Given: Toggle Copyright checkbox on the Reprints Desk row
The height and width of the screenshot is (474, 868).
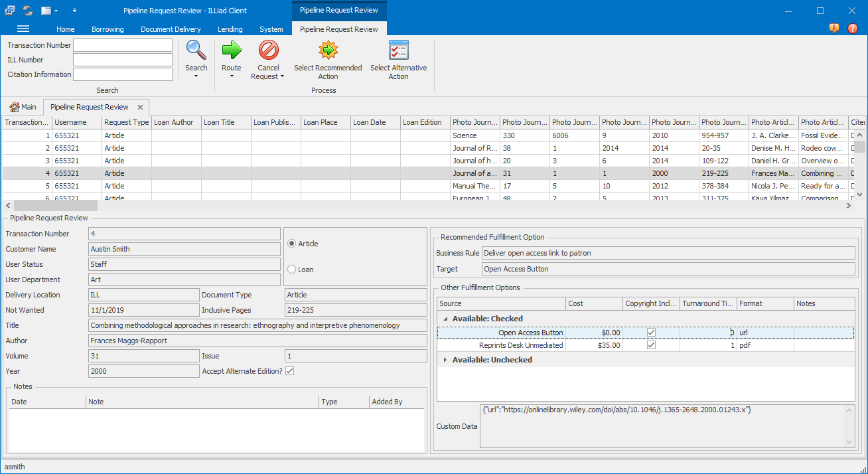Looking at the screenshot, I should [x=651, y=345].
